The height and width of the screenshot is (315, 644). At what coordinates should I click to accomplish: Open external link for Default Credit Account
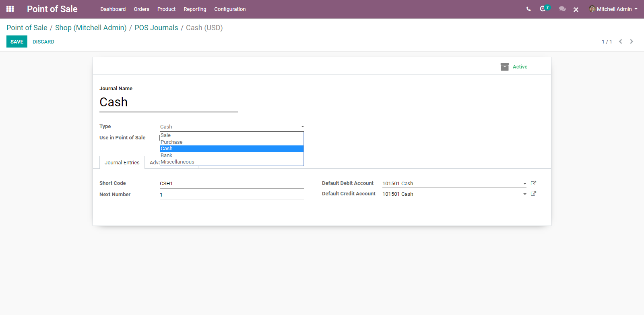pyautogui.click(x=533, y=194)
